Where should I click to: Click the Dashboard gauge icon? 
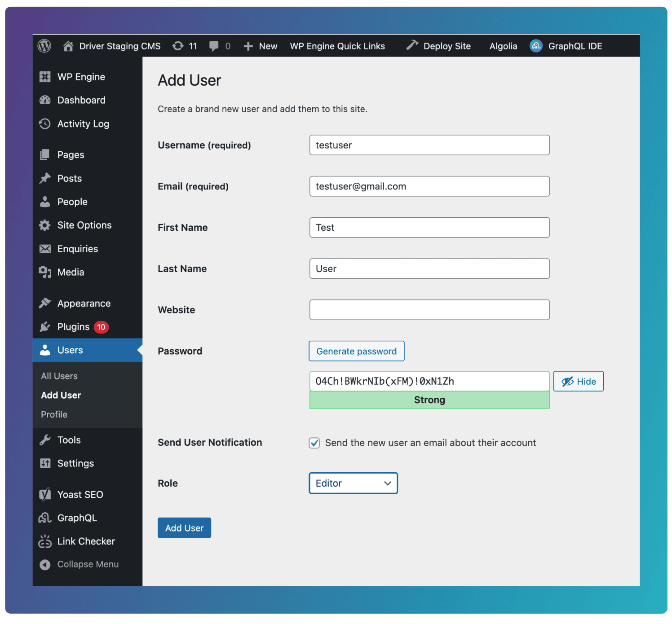[45, 100]
